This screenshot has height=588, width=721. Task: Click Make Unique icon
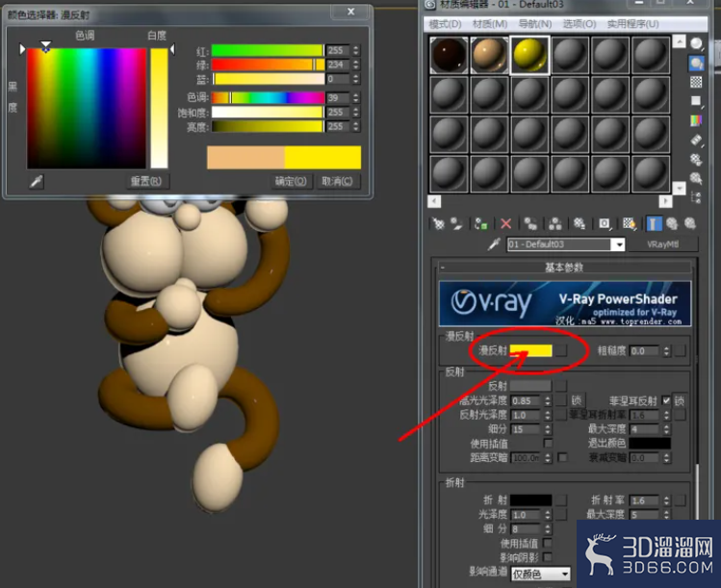coord(555,223)
